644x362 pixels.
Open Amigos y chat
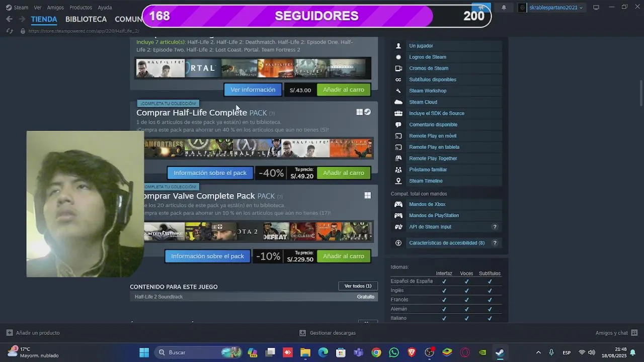click(616, 333)
